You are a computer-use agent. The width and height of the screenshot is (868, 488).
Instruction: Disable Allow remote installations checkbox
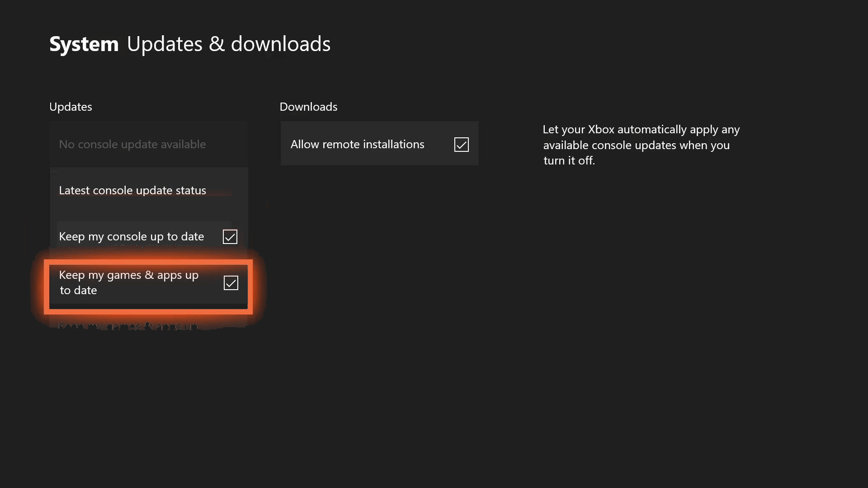pos(461,145)
